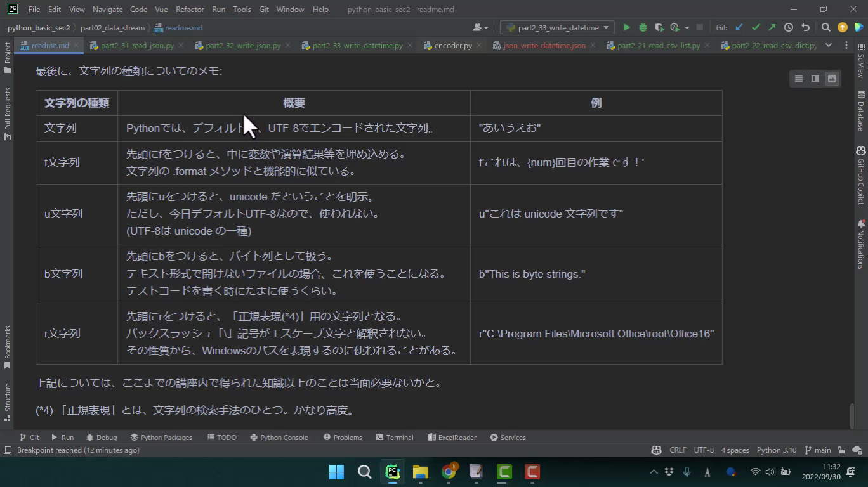This screenshot has height=487, width=868.
Task: Switch to editor and preview split view
Action: [815, 79]
